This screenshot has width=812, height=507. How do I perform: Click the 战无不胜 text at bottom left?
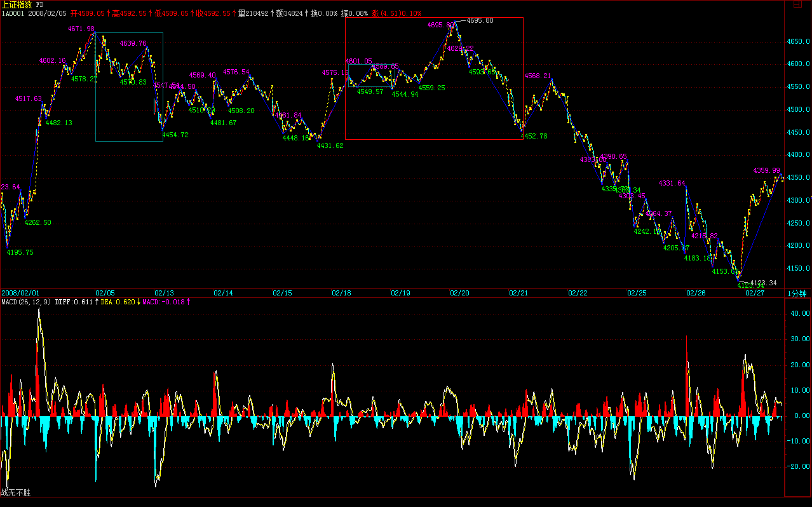point(15,492)
